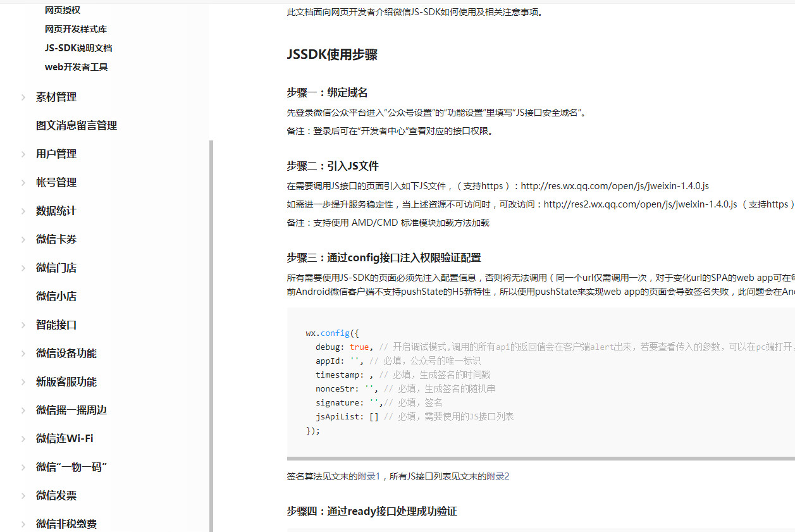Follow the 附录2 JS interface list link

[498, 476]
